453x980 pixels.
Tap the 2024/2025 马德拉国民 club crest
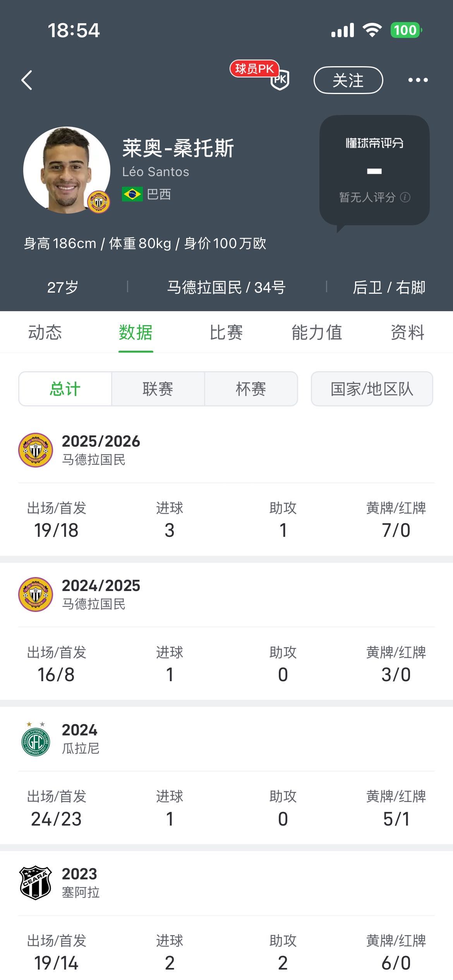pos(36,594)
